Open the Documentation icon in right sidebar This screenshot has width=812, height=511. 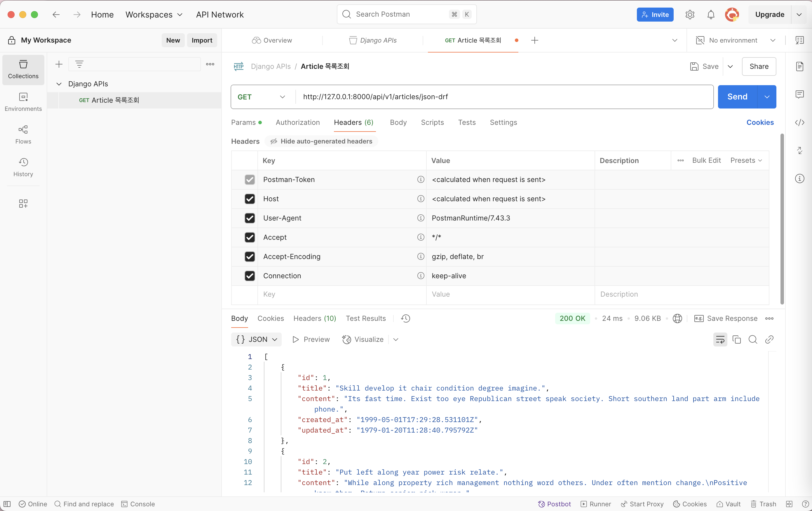pos(799,66)
